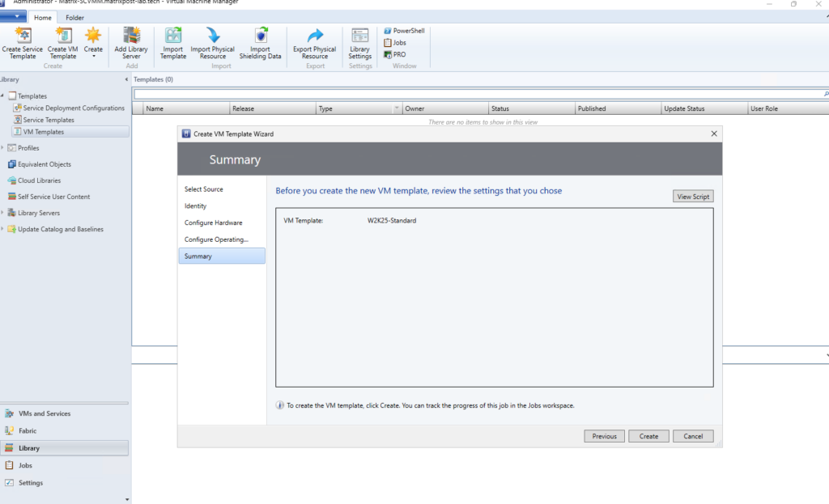Click Import Shielding Data icon
829x504 pixels.
pyautogui.click(x=260, y=43)
